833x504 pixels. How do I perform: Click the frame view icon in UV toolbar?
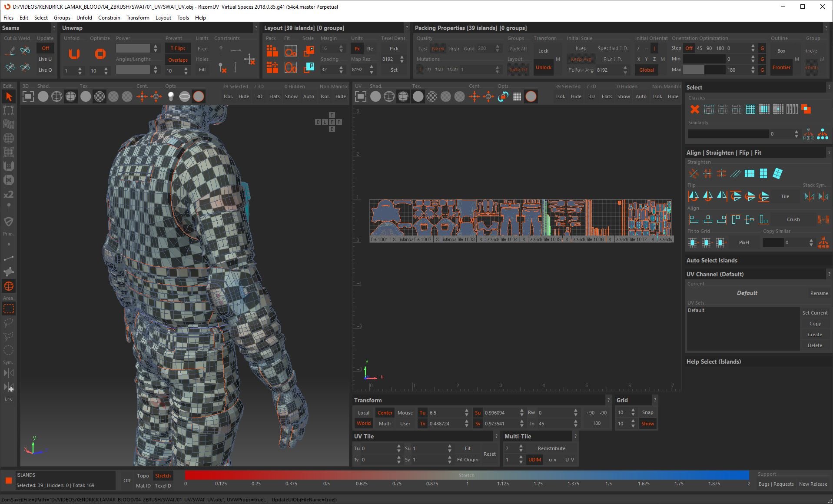tap(360, 96)
